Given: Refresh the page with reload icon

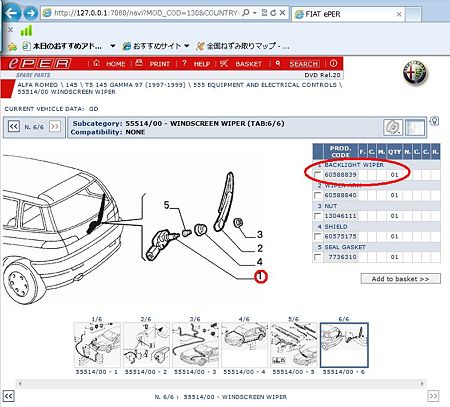Looking at the screenshot, I should pos(273,13).
